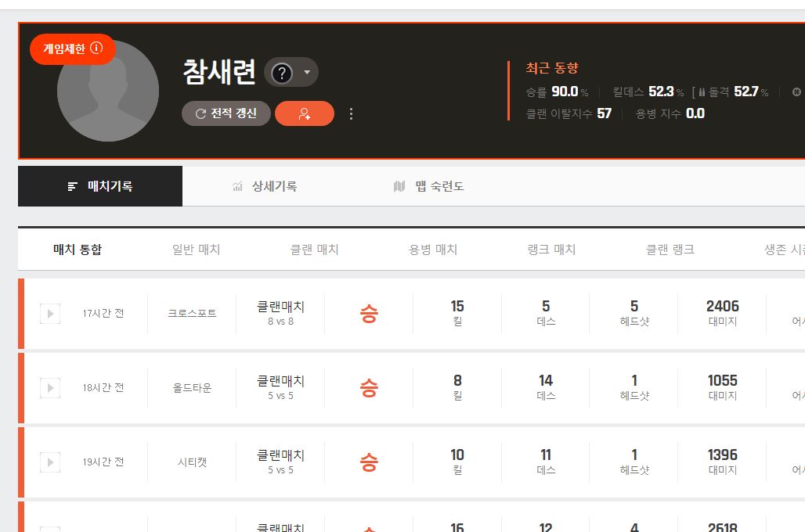This screenshot has width=805, height=532.
Task: Filter by 매치 통합
Action: click(78, 250)
